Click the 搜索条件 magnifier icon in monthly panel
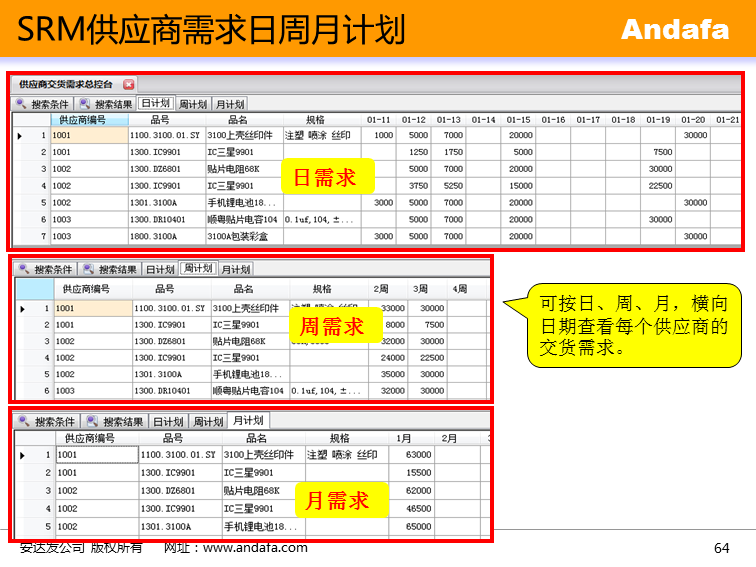Viewport: 756px width, 567px height. tap(24, 421)
